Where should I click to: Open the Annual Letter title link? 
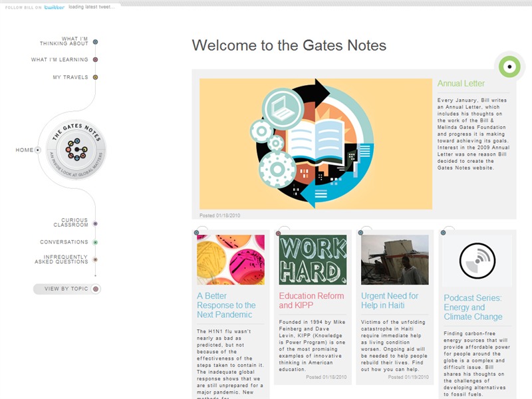(x=461, y=84)
